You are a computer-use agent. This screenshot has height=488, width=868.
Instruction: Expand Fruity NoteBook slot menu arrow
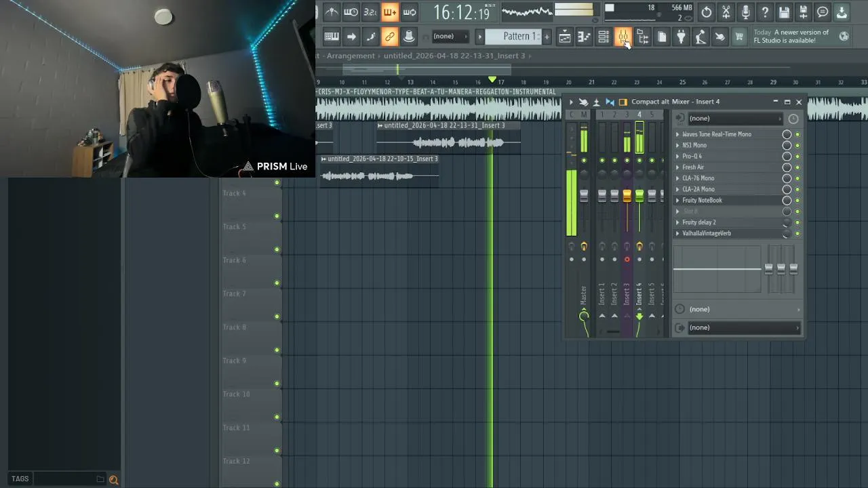677,201
